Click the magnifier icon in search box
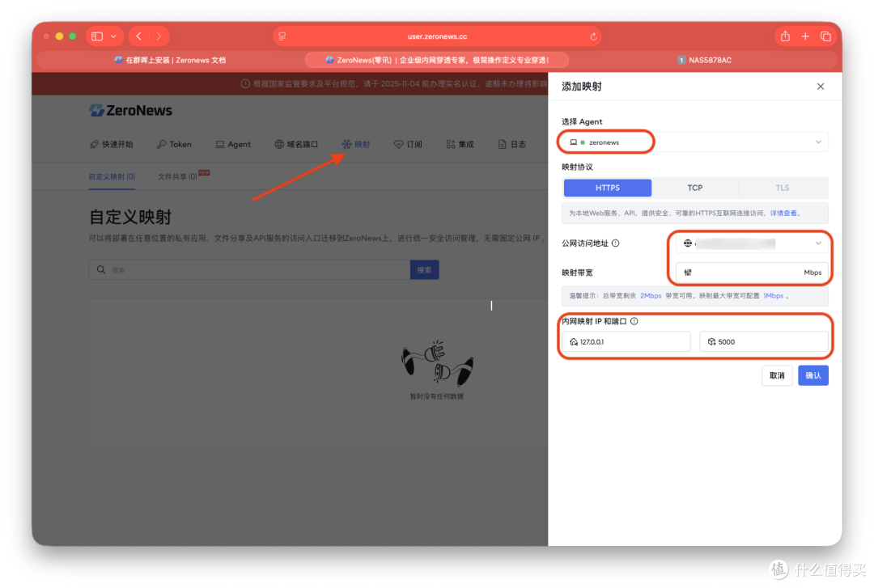Viewport: 874px width, 588px height. 101,270
